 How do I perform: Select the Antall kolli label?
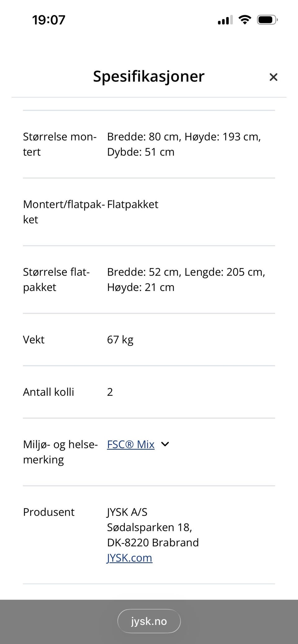(x=48, y=392)
